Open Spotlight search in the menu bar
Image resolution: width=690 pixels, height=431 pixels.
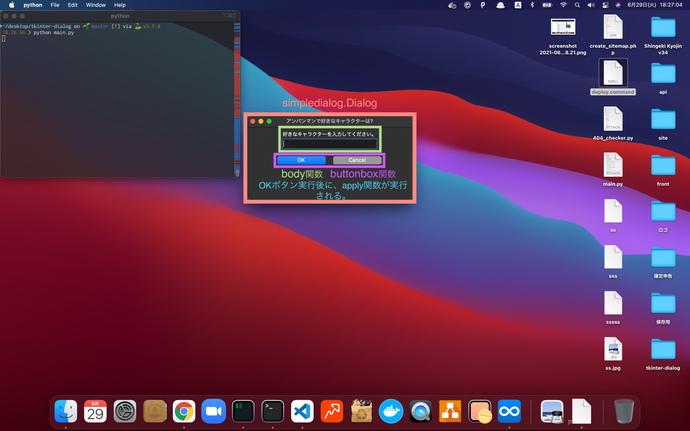[577, 5]
